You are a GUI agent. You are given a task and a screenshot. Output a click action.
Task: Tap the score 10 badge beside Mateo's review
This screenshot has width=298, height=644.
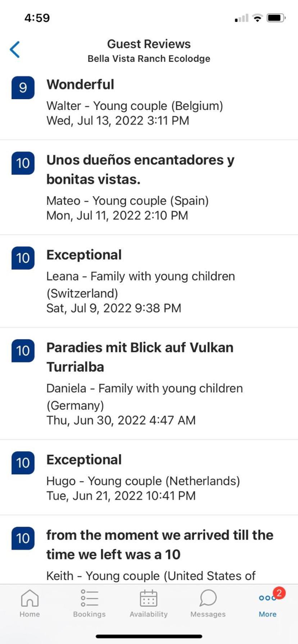pos(23,163)
